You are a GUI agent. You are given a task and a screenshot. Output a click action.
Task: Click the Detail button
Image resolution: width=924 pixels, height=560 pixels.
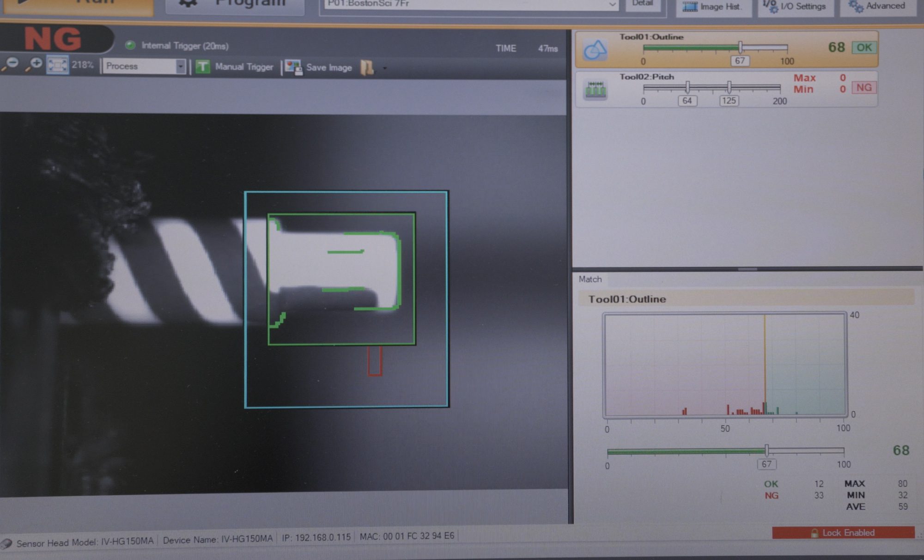(x=643, y=4)
